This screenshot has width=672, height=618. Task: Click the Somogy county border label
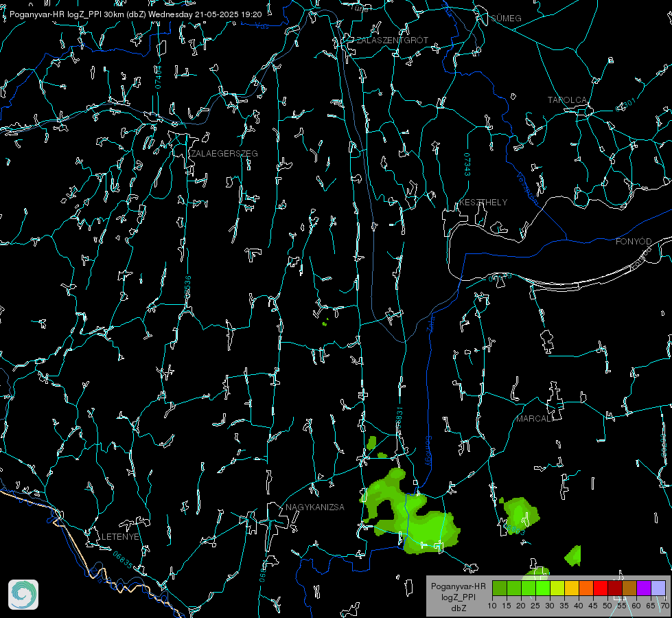[428, 451]
